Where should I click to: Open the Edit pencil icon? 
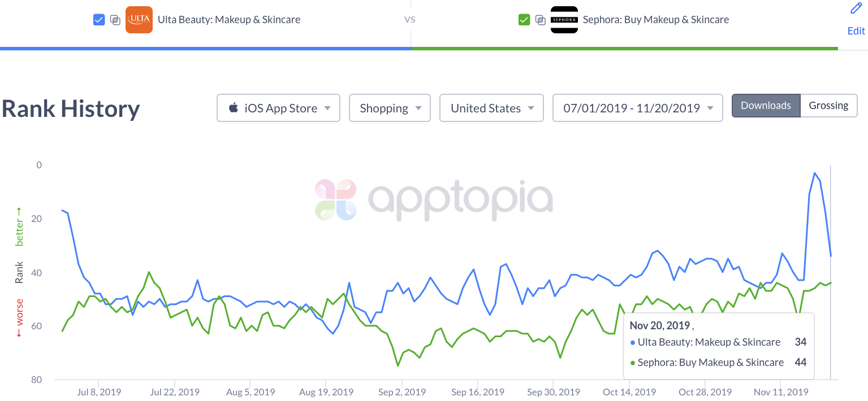point(856,8)
